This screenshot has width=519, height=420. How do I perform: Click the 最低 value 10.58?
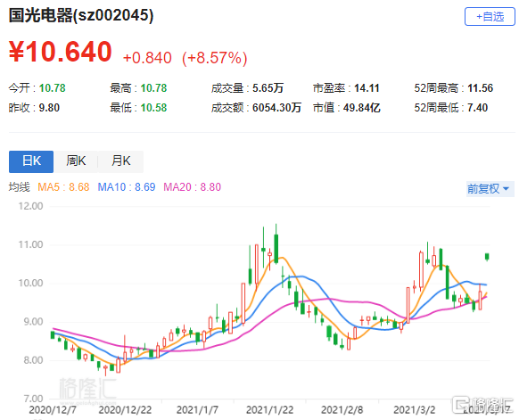(x=153, y=108)
